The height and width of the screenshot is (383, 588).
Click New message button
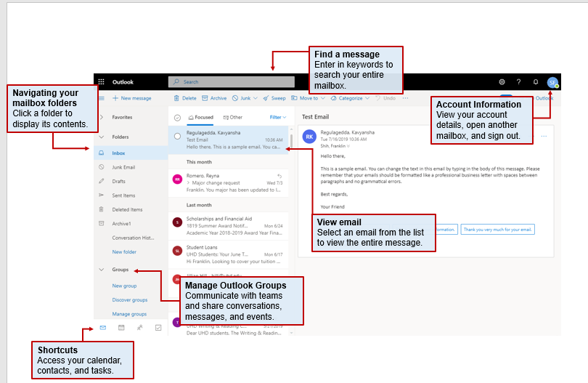click(x=131, y=98)
